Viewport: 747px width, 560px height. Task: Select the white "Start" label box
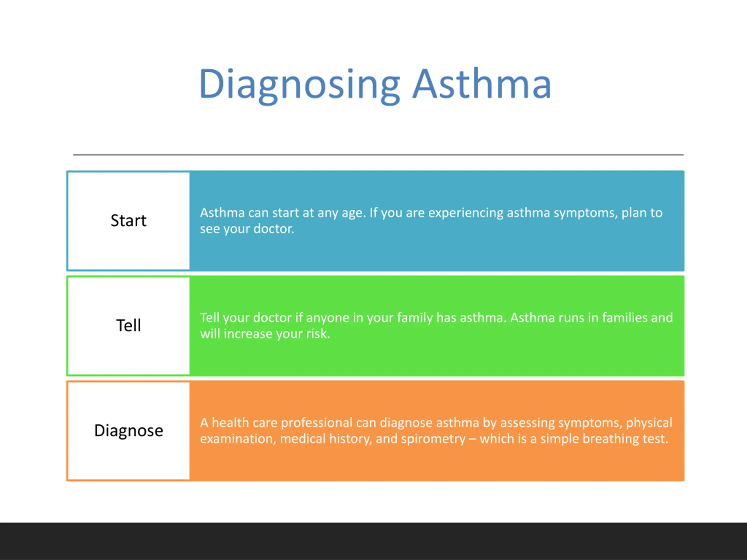click(129, 221)
